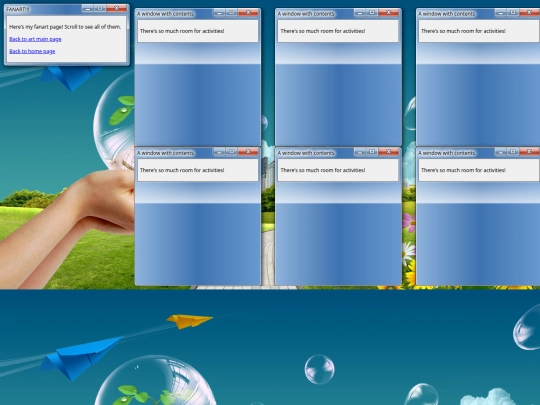Minimize the FANART!! window
The width and height of the screenshot is (540, 405).
[x=88, y=8]
